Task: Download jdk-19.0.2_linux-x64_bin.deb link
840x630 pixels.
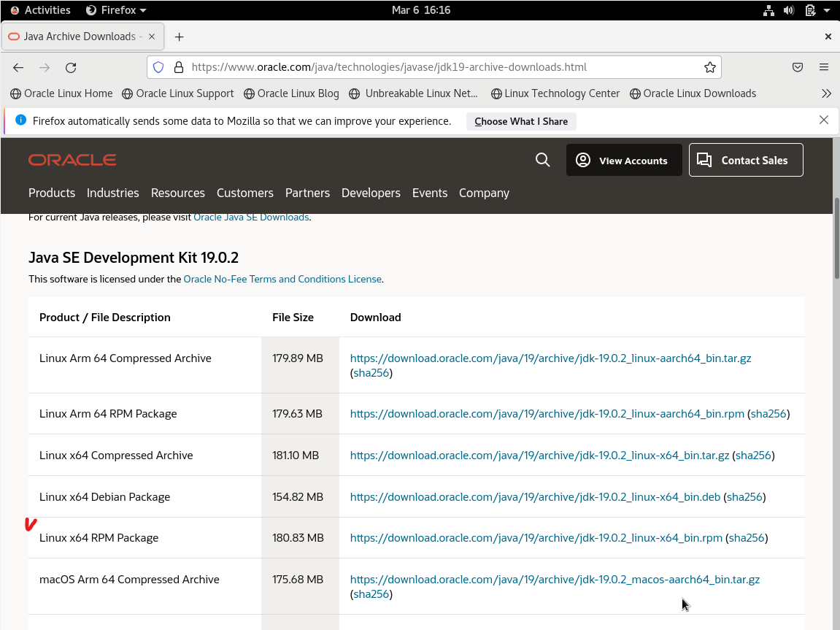Action: (x=535, y=497)
